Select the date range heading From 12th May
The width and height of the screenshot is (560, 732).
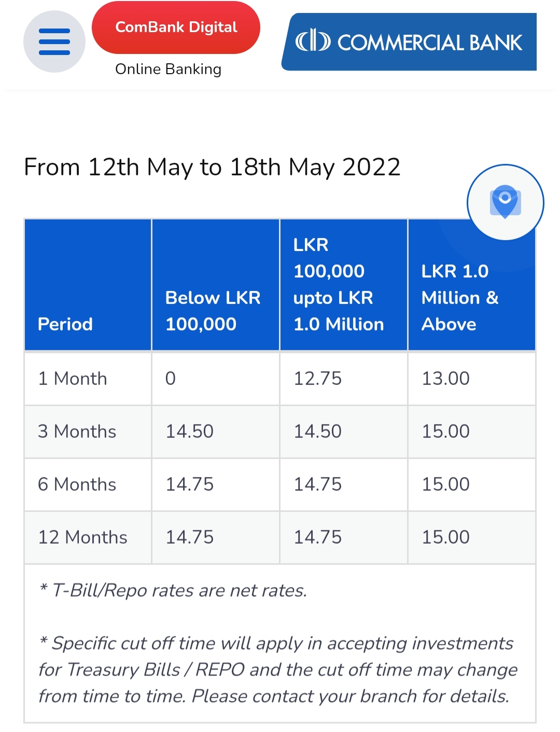[x=212, y=168]
